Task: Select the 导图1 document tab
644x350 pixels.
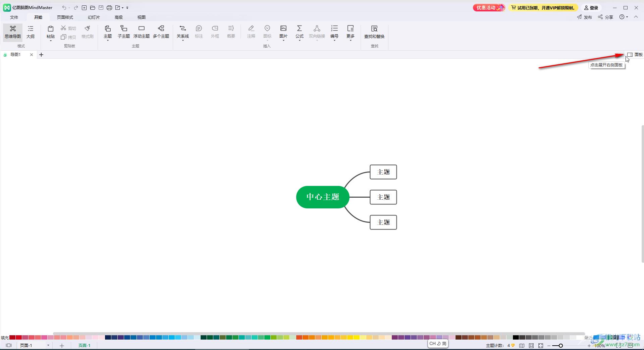Action: 15,54
